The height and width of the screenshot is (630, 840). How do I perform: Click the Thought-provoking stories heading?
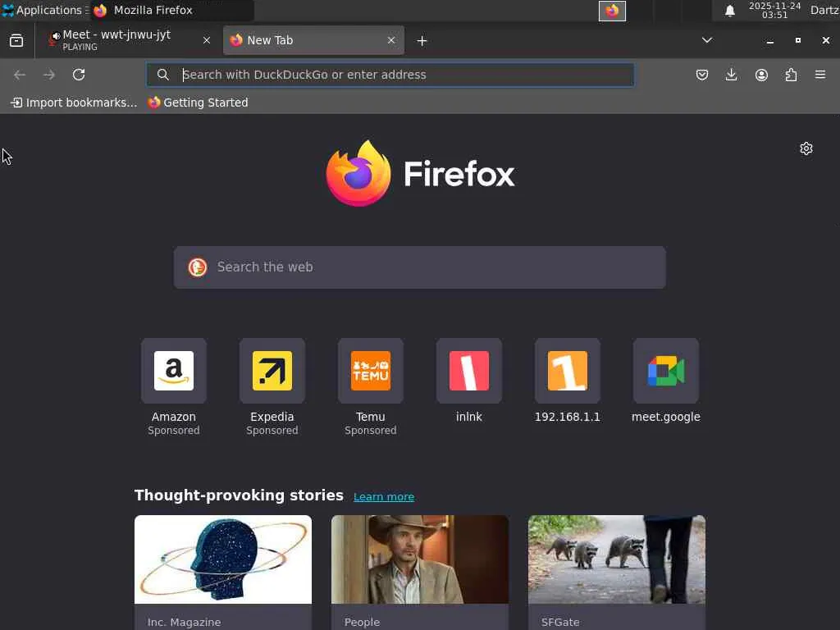point(239,495)
